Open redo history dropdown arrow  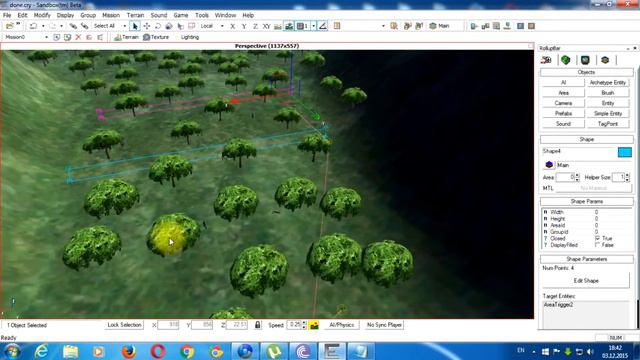tap(61, 26)
